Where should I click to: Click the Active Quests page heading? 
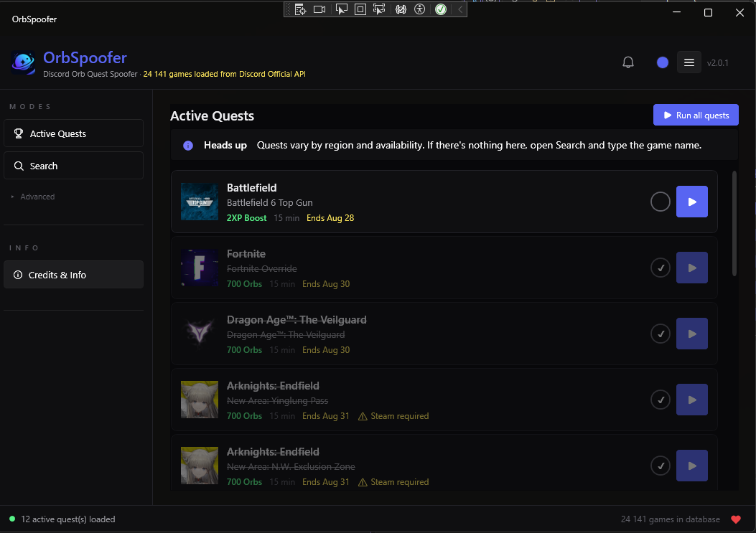pos(212,115)
